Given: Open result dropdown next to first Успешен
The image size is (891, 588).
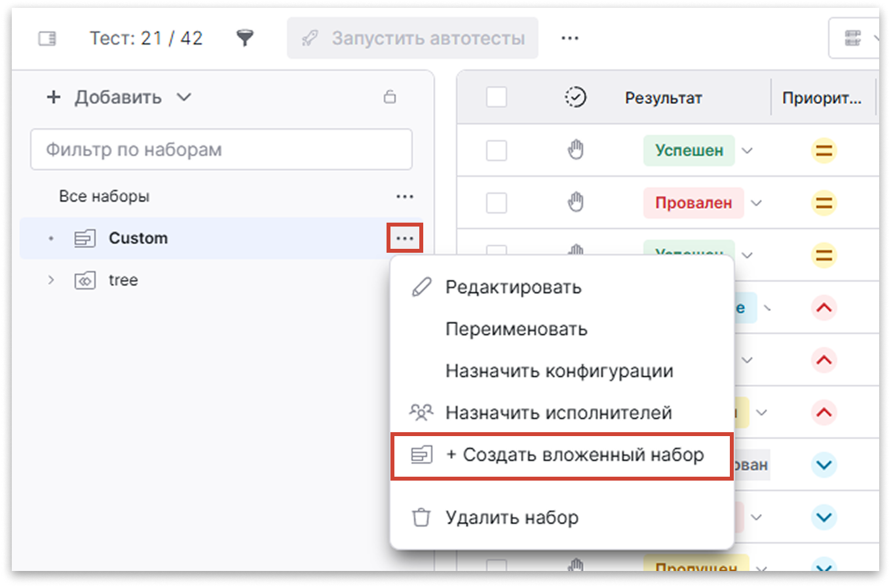Looking at the screenshot, I should (747, 151).
